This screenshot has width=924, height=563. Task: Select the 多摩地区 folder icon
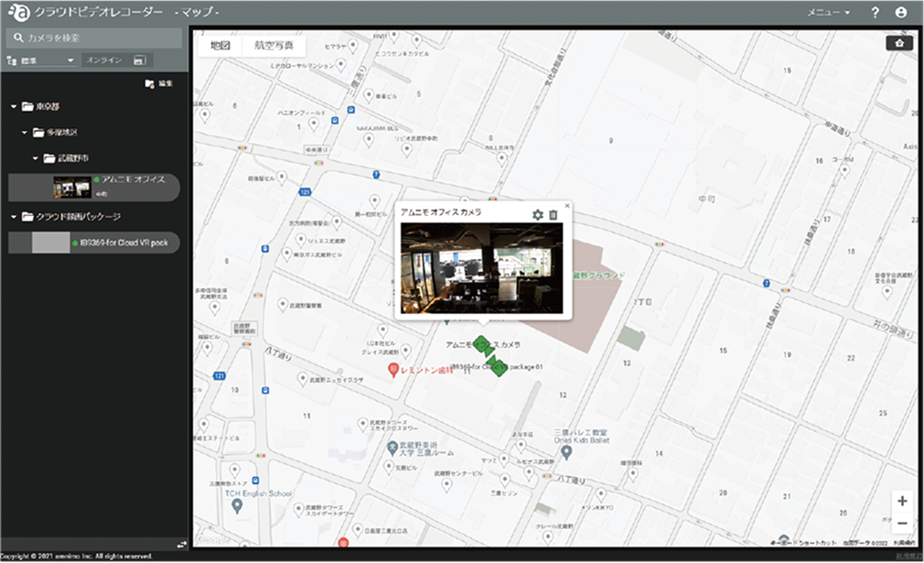(38, 133)
